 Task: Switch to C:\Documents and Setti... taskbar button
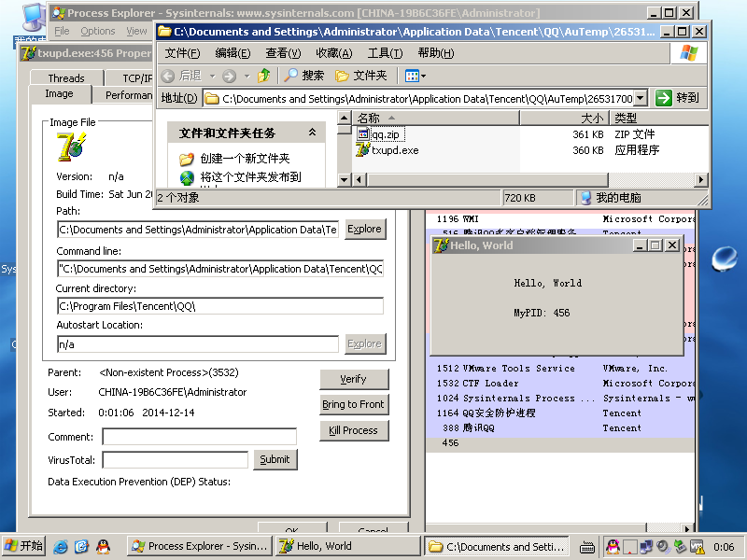coord(497,546)
